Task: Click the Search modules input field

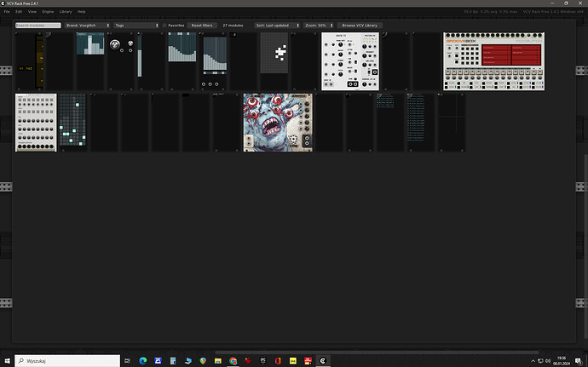Action: coord(37,26)
